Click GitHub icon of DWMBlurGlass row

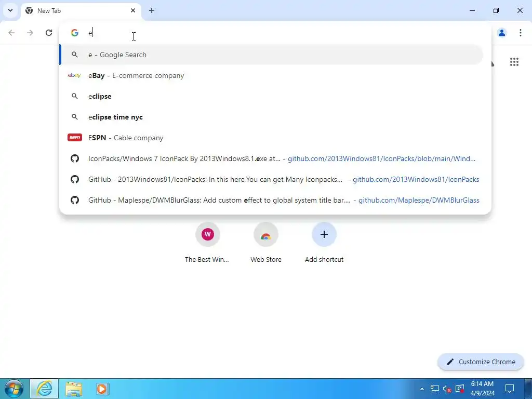point(75,200)
